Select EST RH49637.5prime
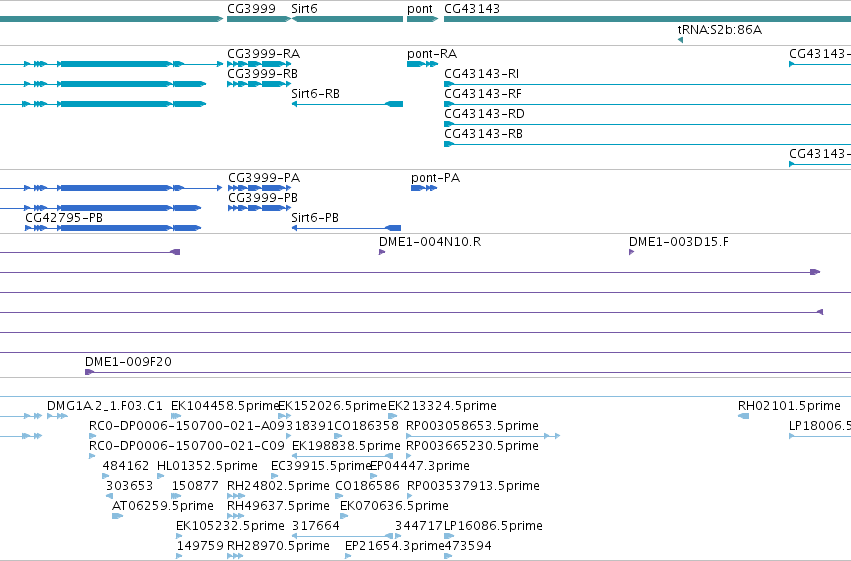This screenshot has height=561, width=851. pos(235,517)
